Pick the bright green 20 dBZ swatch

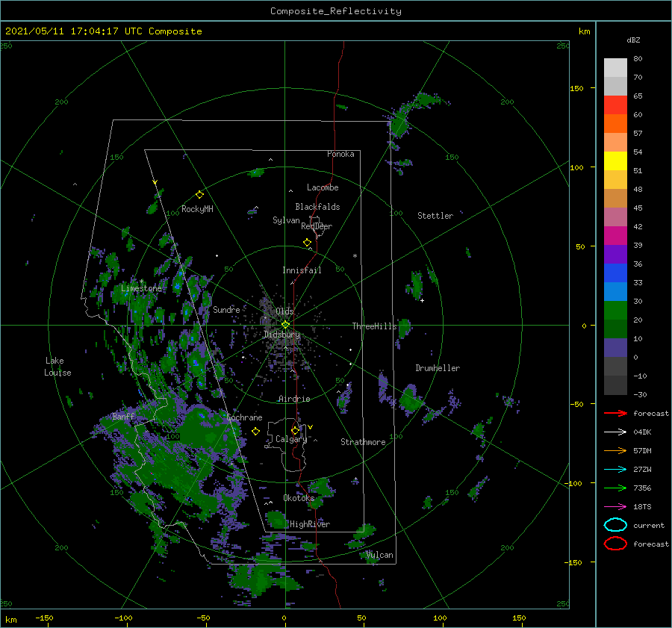point(615,310)
